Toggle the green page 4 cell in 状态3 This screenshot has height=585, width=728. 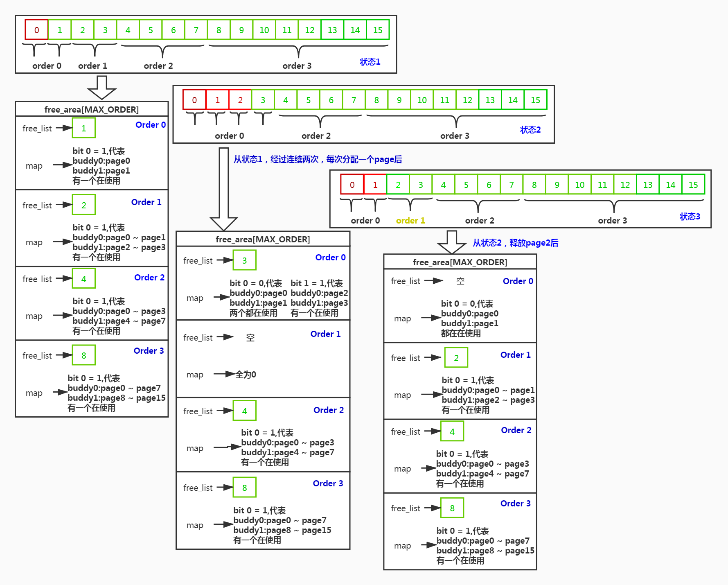tap(443, 185)
